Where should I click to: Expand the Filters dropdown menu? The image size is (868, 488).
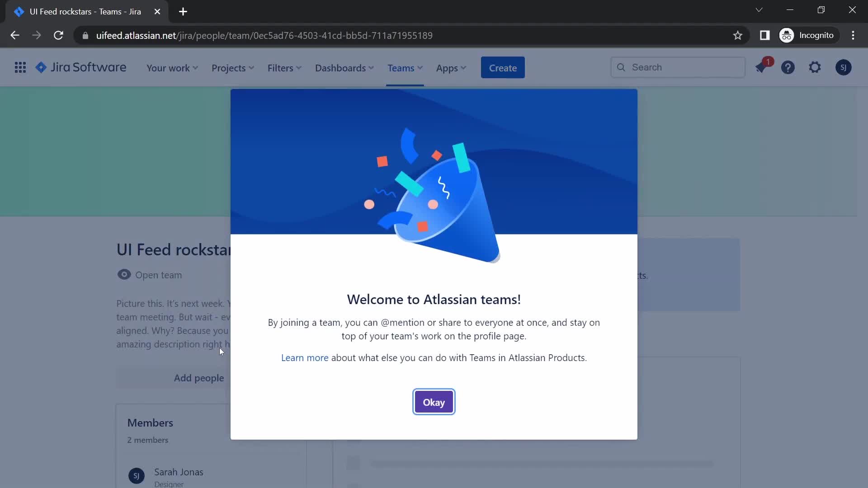click(285, 67)
